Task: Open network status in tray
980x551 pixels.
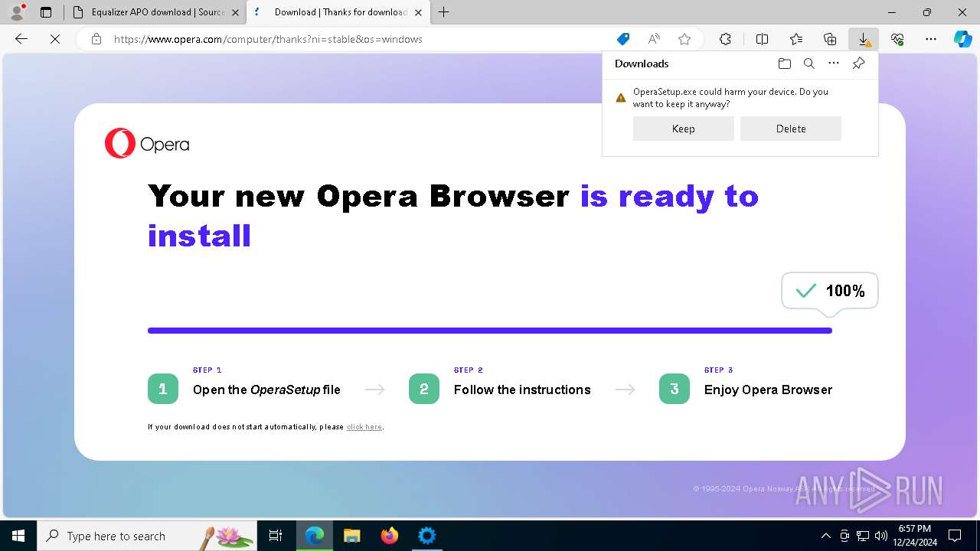Action: coord(863,536)
